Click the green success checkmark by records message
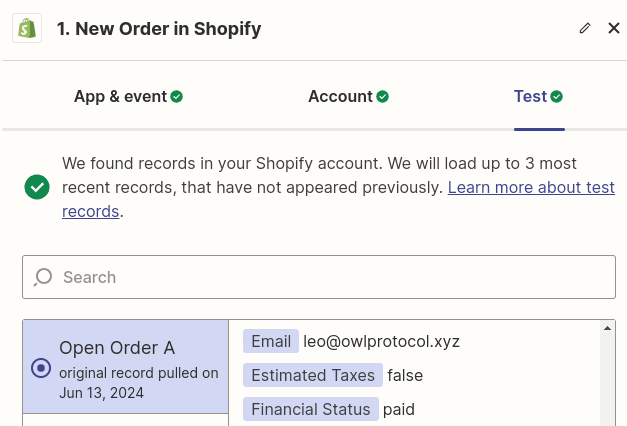627x426 pixels. (x=38, y=187)
